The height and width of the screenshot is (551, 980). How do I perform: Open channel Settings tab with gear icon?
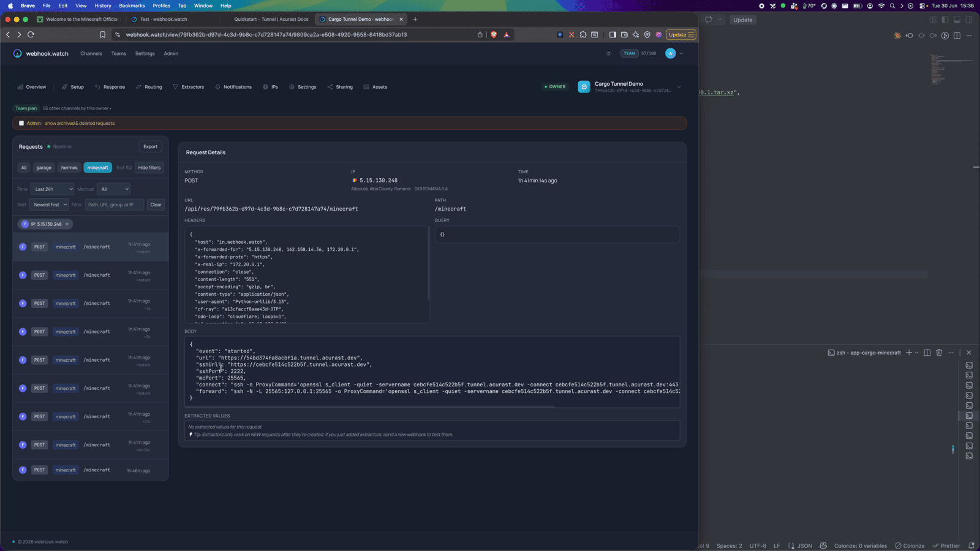(303, 87)
